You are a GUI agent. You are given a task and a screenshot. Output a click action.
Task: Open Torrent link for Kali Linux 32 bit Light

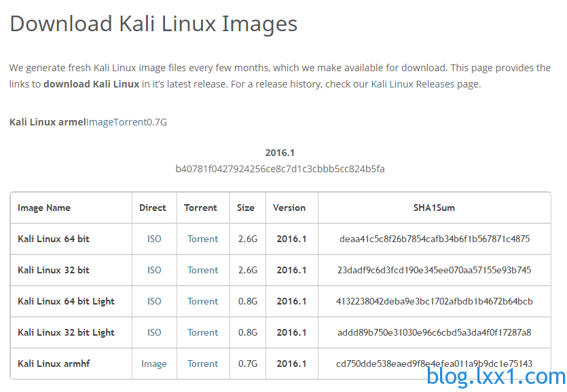pyautogui.click(x=202, y=332)
